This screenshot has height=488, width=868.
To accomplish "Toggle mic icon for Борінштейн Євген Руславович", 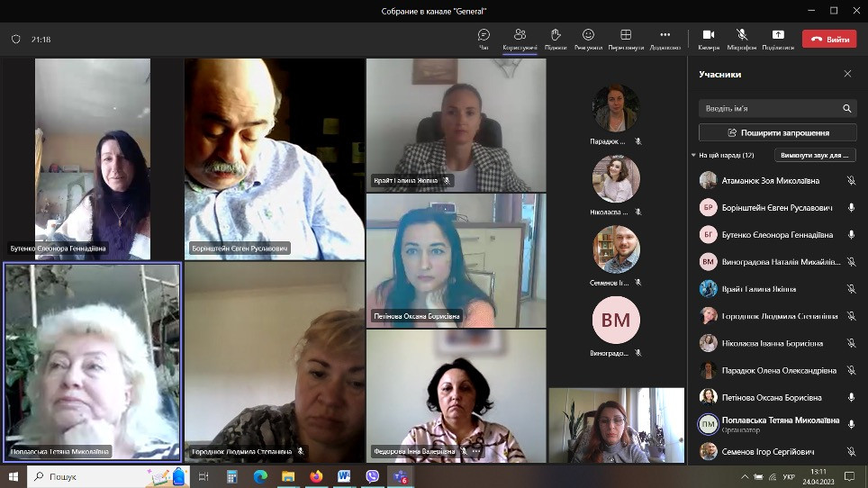I will [852, 207].
